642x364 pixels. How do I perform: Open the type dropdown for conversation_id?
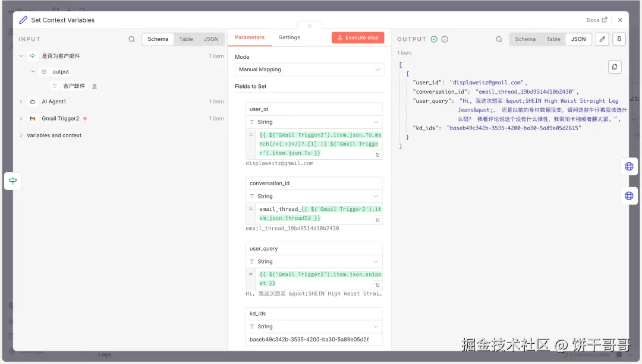click(x=314, y=197)
